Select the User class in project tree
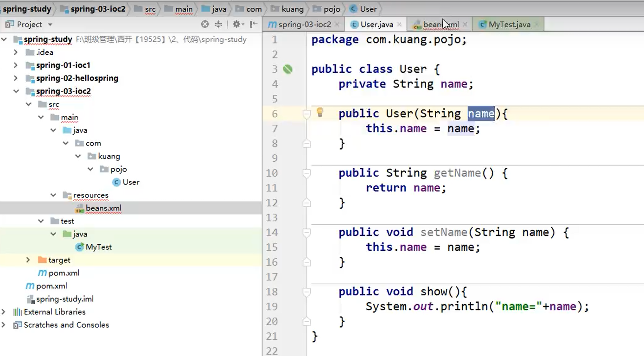The width and height of the screenshot is (644, 356). pyautogui.click(x=126, y=182)
